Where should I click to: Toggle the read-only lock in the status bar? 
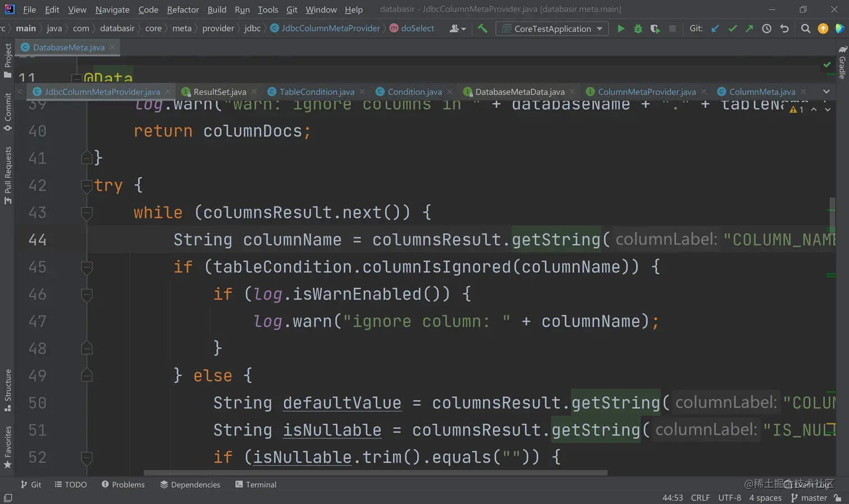(838, 498)
